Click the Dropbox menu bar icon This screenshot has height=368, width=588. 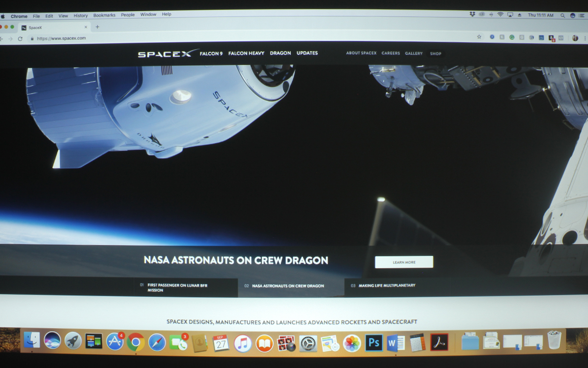[472, 14]
